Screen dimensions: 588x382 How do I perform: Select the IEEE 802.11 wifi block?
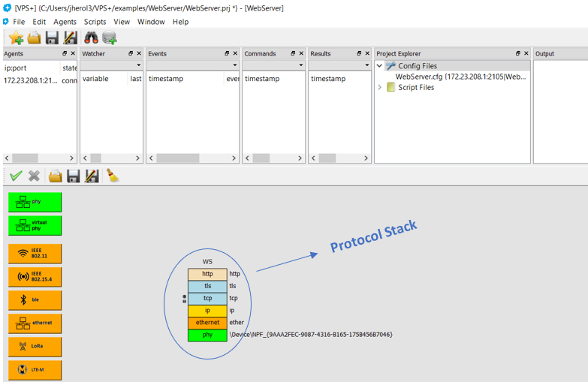35,253
